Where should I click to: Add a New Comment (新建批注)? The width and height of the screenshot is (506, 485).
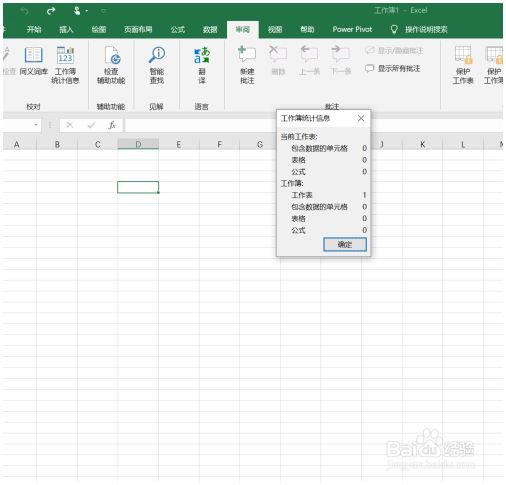247,65
